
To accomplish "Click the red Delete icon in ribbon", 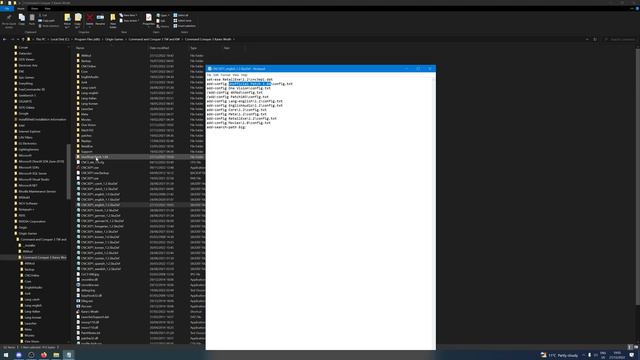I will pos(89,20).
